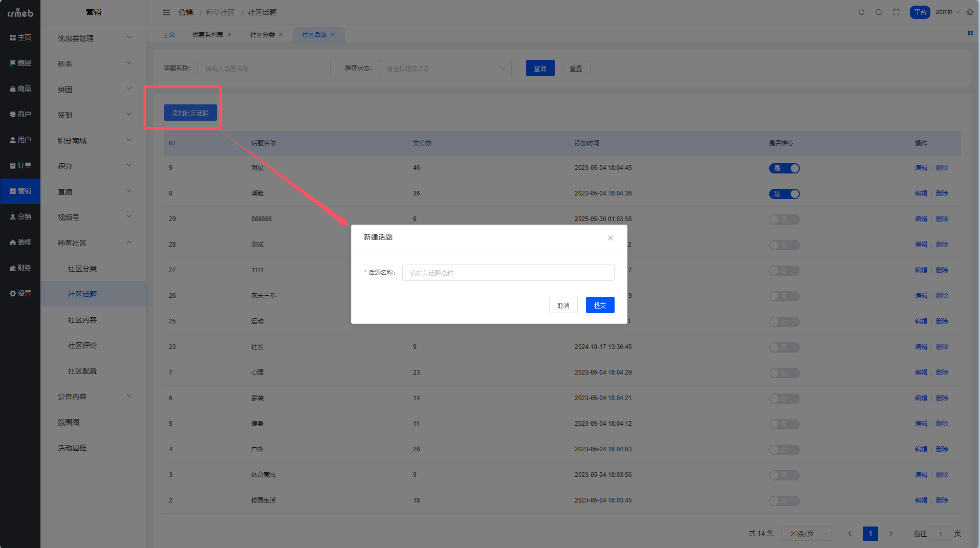Viewport: 980px width, 548px height.
Task: Open the search icon in top header
Action: [x=879, y=12]
